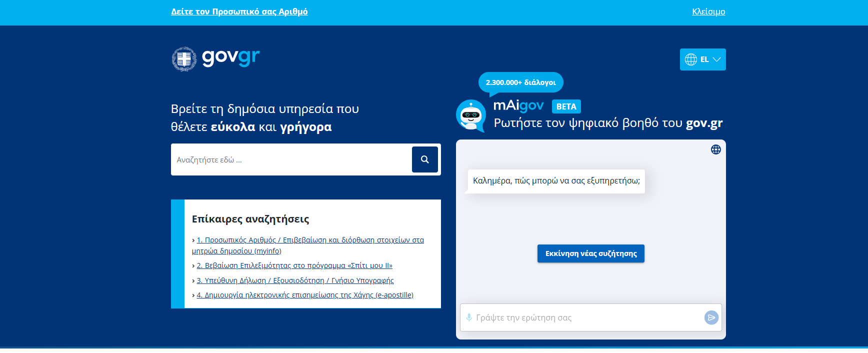Open link "Δείτε τον Προσωπικό σας Αριθμό"
Image resolution: width=868 pixels, height=353 pixels.
(239, 11)
